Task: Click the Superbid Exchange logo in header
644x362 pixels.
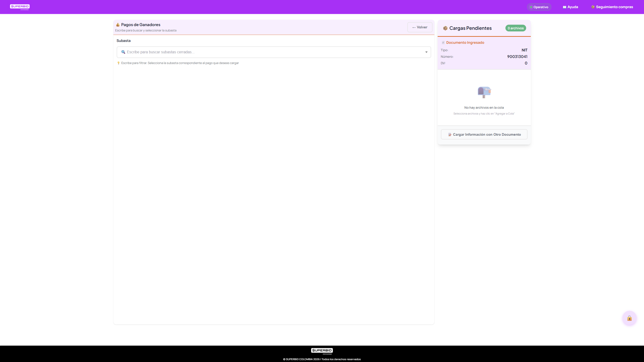Action: point(20,7)
